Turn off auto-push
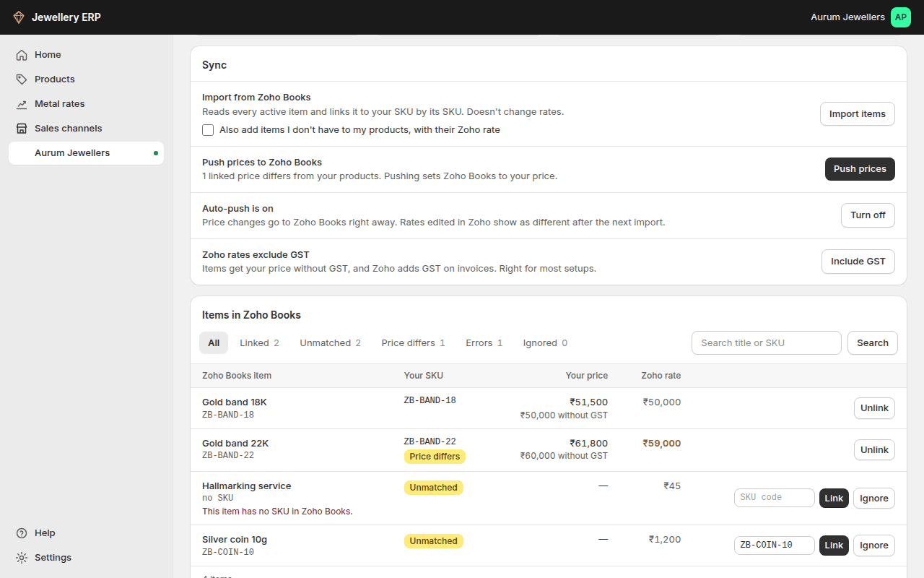 868,215
